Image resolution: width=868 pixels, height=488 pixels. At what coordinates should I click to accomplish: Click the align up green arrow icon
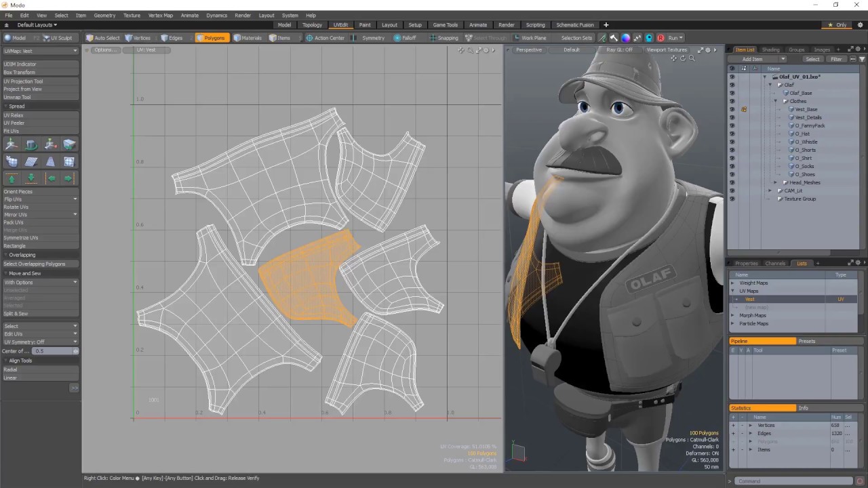coord(12,178)
